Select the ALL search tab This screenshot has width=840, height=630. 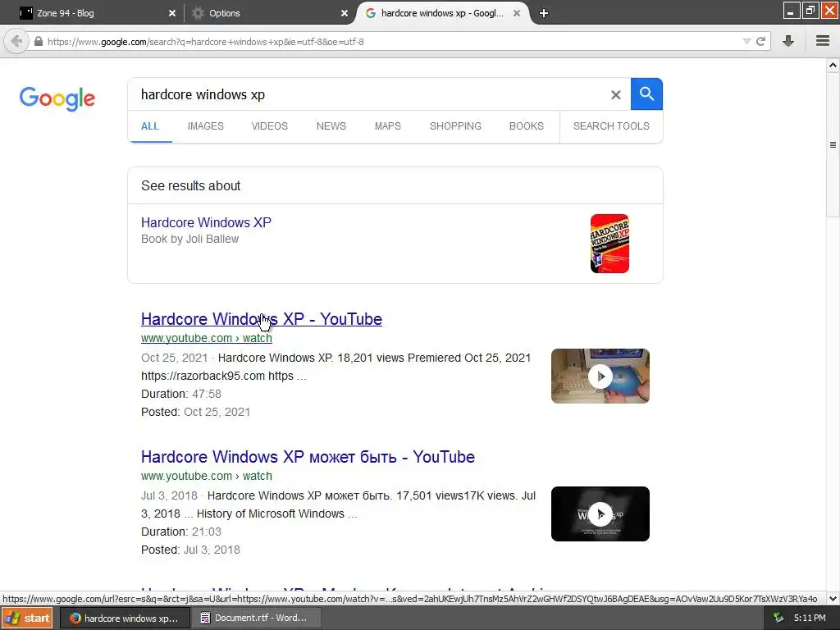point(150,126)
